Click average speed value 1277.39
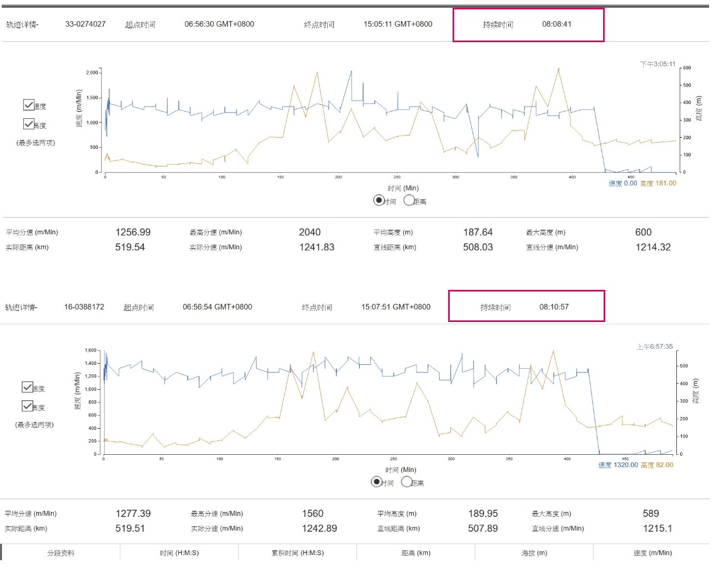 pos(133,514)
